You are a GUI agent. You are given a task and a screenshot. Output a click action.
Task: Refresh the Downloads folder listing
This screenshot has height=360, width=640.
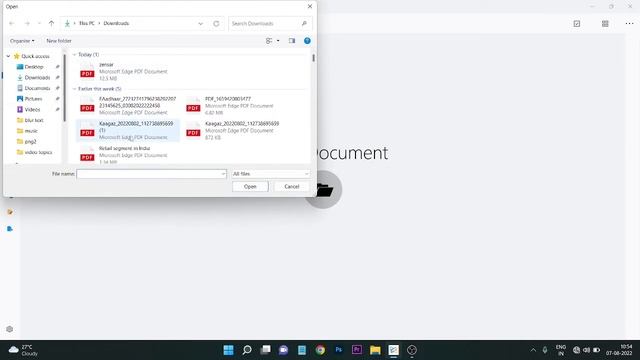(216, 24)
